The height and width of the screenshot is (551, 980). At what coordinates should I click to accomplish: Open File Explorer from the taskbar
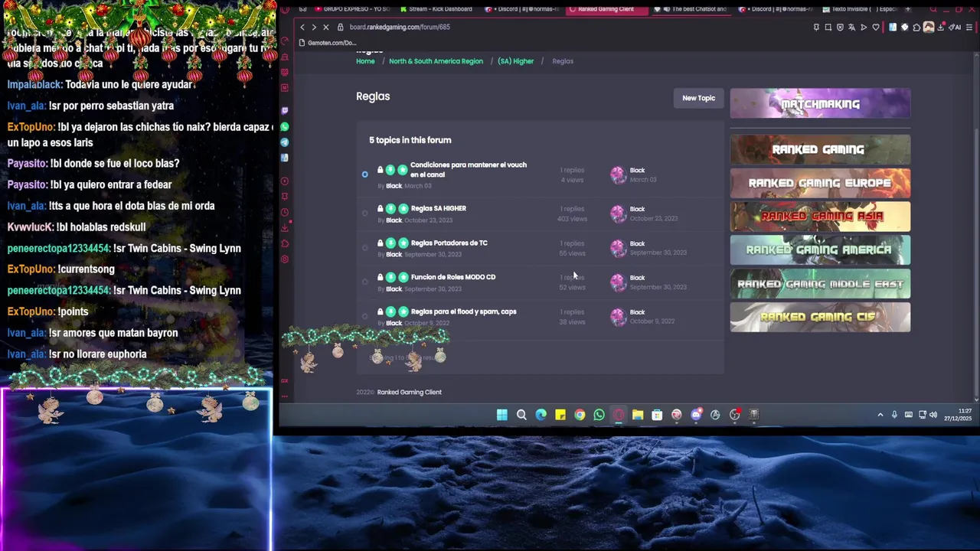click(638, 415)
